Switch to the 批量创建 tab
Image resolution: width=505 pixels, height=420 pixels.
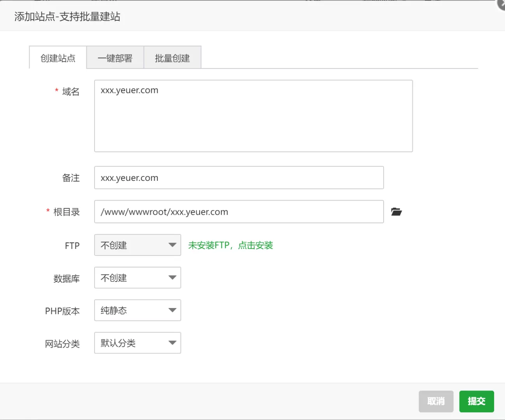pos(172,58)
